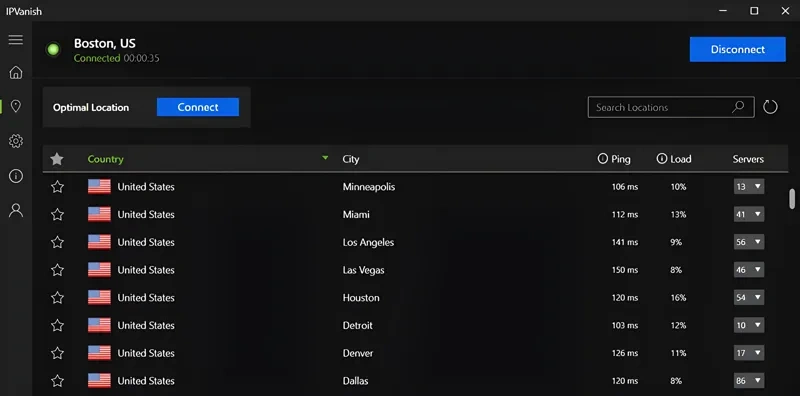This screenshot has height=396, width=800.
Task: Favorite the Detroit server star
Action: tap(57, 325)
